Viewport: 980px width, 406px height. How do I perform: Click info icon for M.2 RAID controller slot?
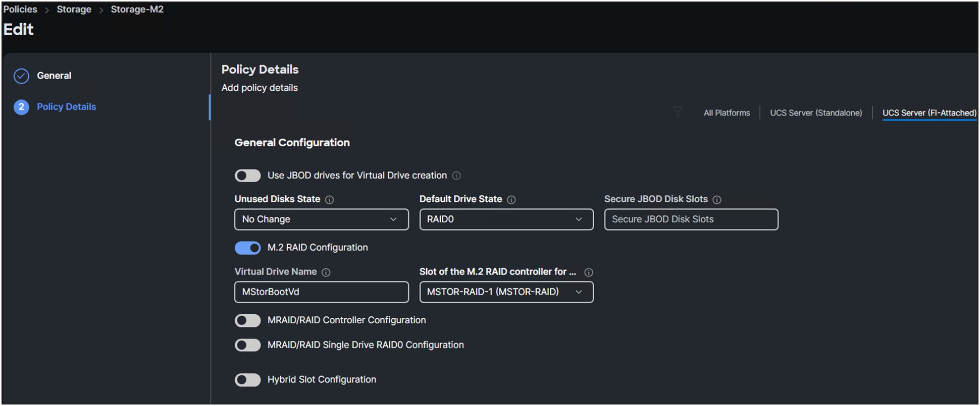pyautogui.click(x=589, y=272)
